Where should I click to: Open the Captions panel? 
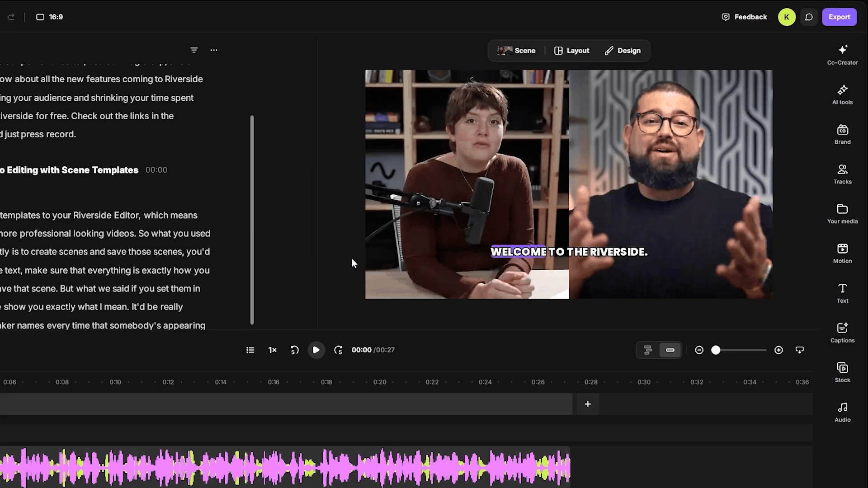pyautogui.click(x=842, y=333)
